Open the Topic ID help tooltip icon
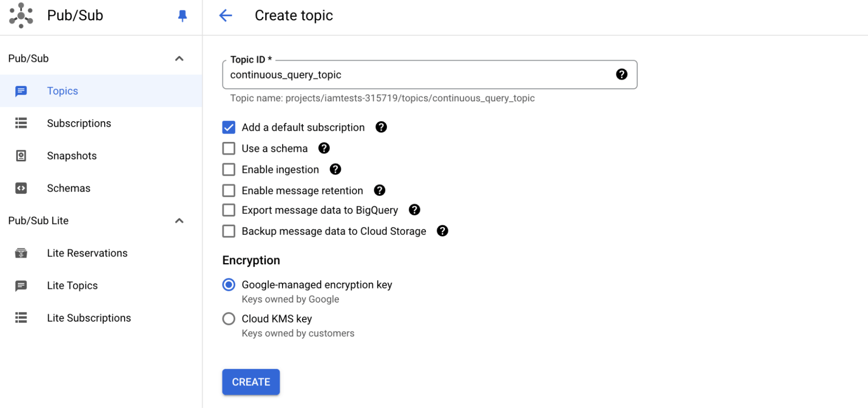This screenshot has width=868, height=408. tap(622, 74)
